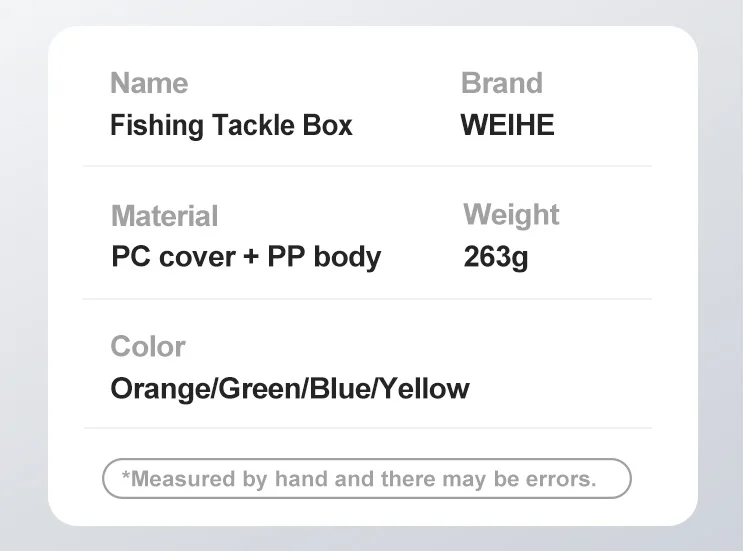Click the "Weight" field label

click(511, 214)
